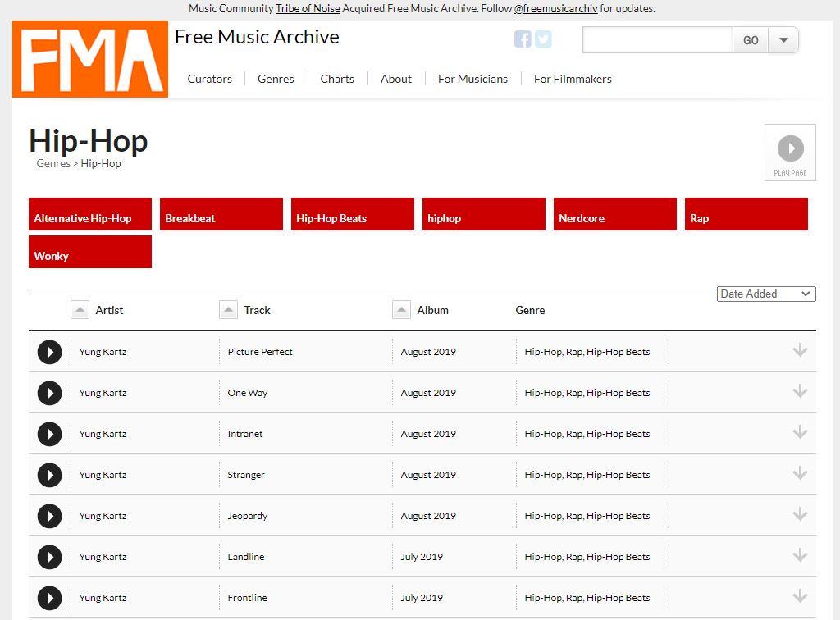This screenshot has height=620, width=840.
Task: Sort by Track using the arrow
Action: (x=228, y=309)
